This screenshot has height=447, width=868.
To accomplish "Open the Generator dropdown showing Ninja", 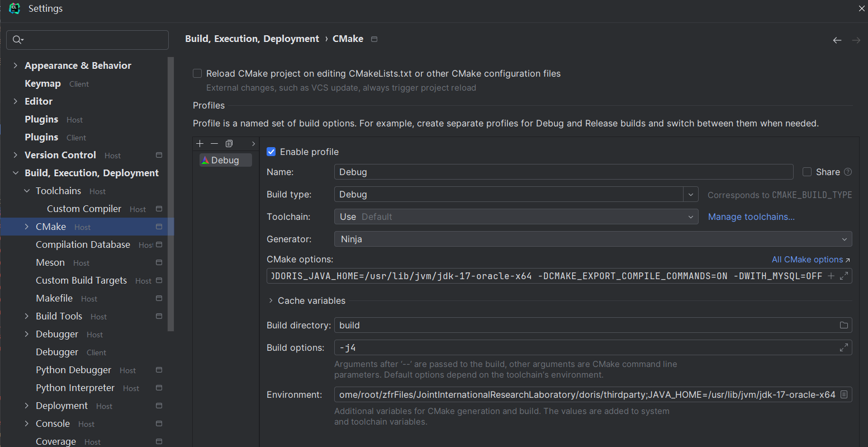I will (593, 239).
